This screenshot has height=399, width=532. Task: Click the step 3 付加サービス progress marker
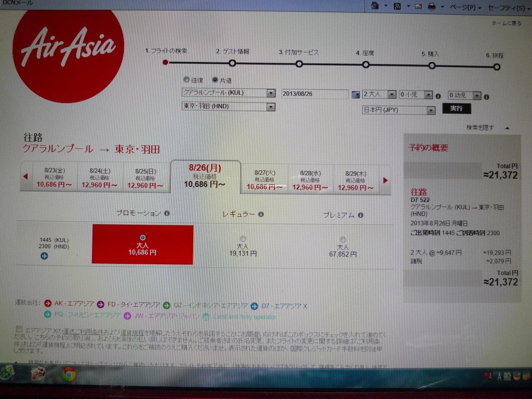tap(299, 64)
